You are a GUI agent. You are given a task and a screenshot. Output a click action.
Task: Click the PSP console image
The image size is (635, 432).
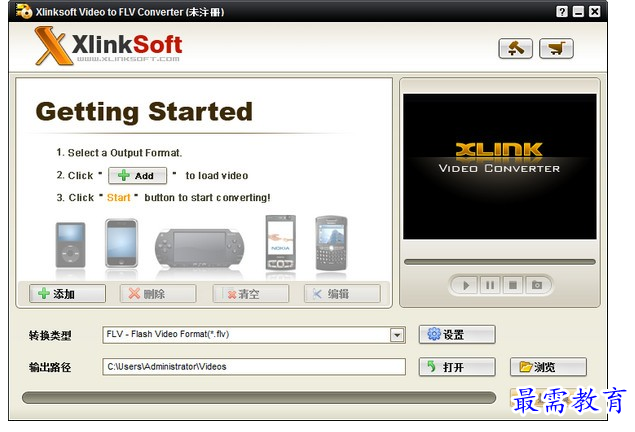[x=200, y=248]
